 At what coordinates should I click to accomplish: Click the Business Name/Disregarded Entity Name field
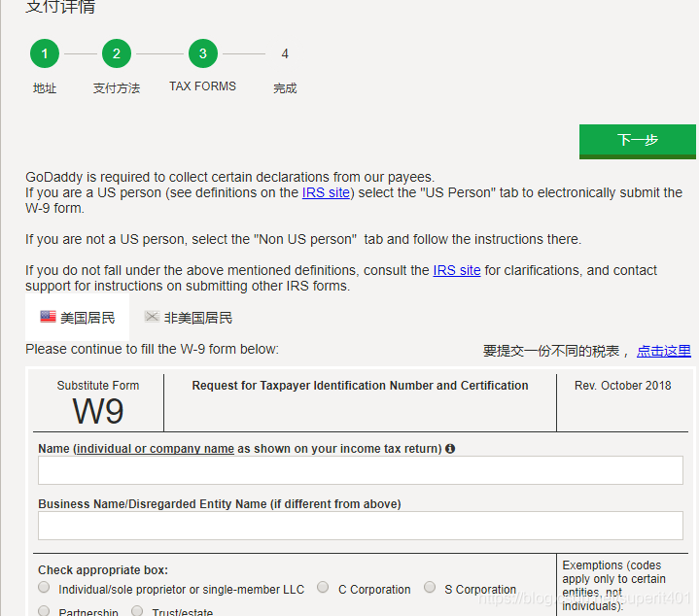click(x=361, y=526)
